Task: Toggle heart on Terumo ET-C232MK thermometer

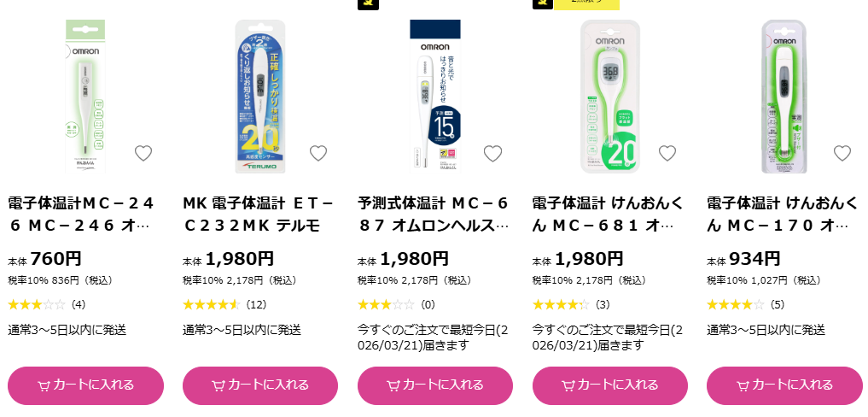Action: (x=318, y=153)
